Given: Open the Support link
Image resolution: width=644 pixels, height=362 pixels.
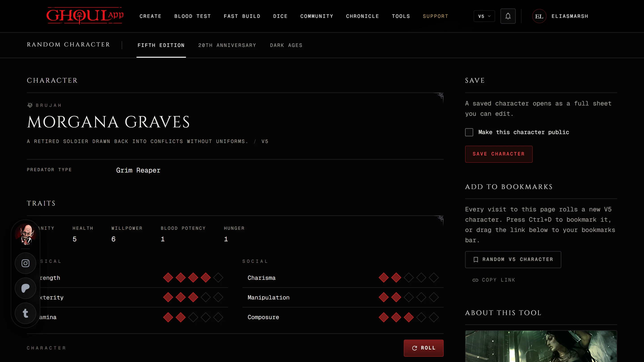Looking at the screenshot, I should tap(435, 16).
